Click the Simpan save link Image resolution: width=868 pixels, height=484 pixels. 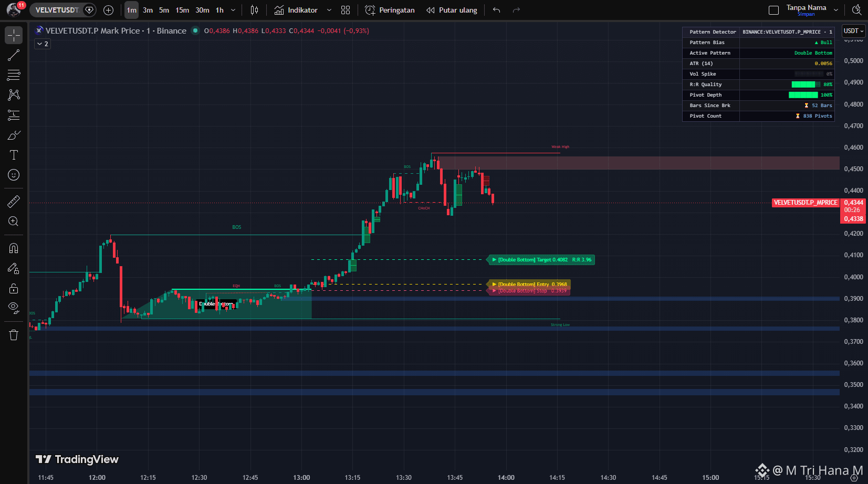[x=806, y=14]
